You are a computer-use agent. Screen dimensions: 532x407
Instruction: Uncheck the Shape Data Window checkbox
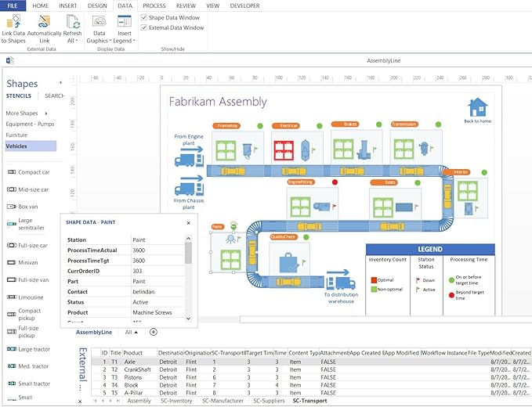pyautogui.click(x=144, y=17)
